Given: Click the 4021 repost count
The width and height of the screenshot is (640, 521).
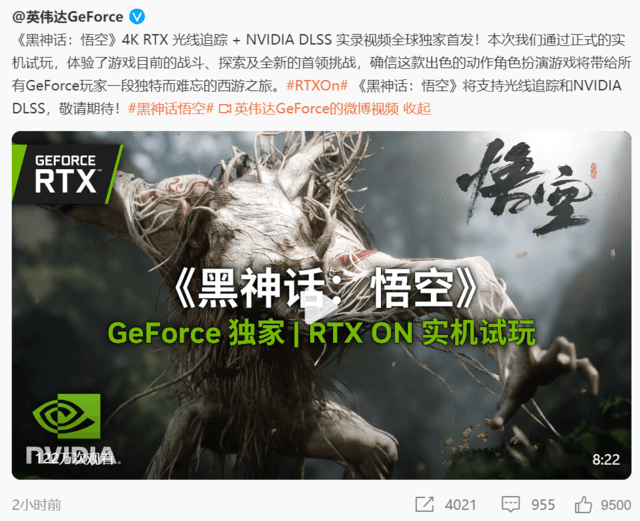Looking at the screenshot, I should pos(460,505).
